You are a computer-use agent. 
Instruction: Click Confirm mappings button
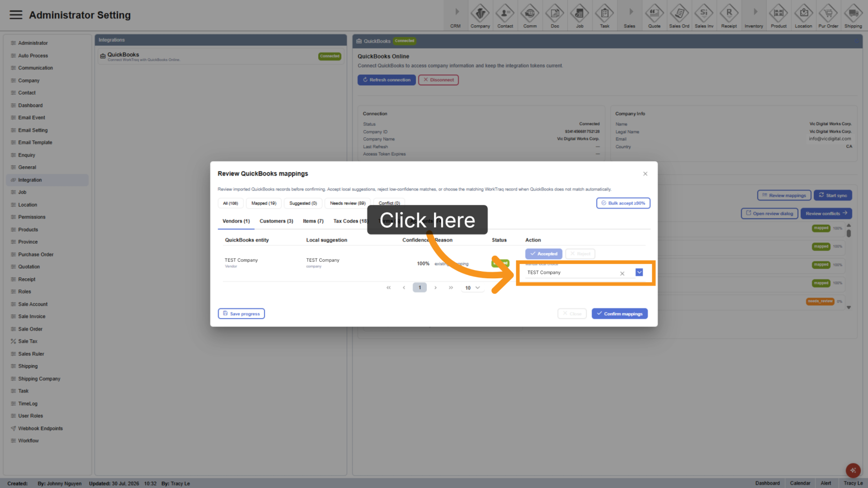(x=619, y=313)
